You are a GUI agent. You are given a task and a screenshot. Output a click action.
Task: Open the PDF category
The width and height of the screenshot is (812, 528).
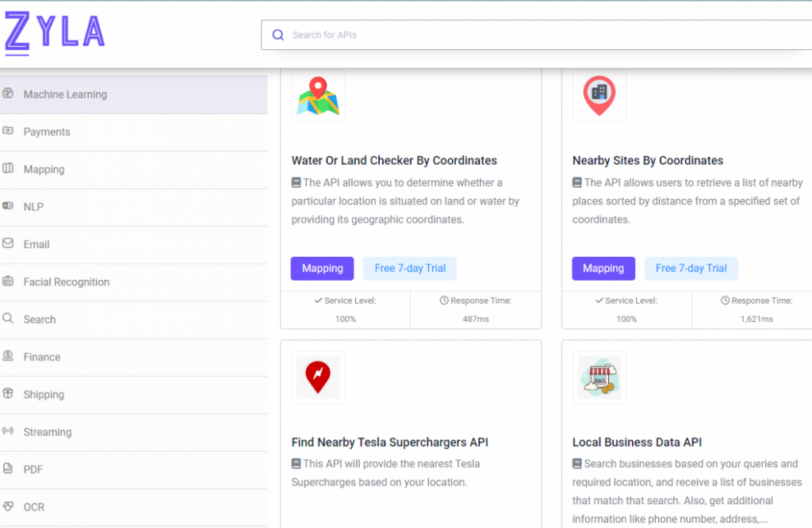(x=133, y=469)
